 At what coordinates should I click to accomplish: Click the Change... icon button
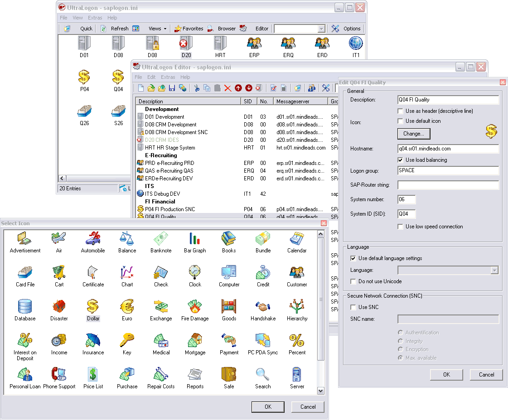(414, 134)
